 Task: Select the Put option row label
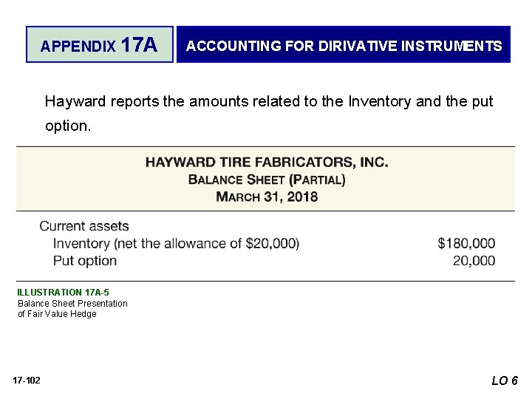click(x=85, y=260)
